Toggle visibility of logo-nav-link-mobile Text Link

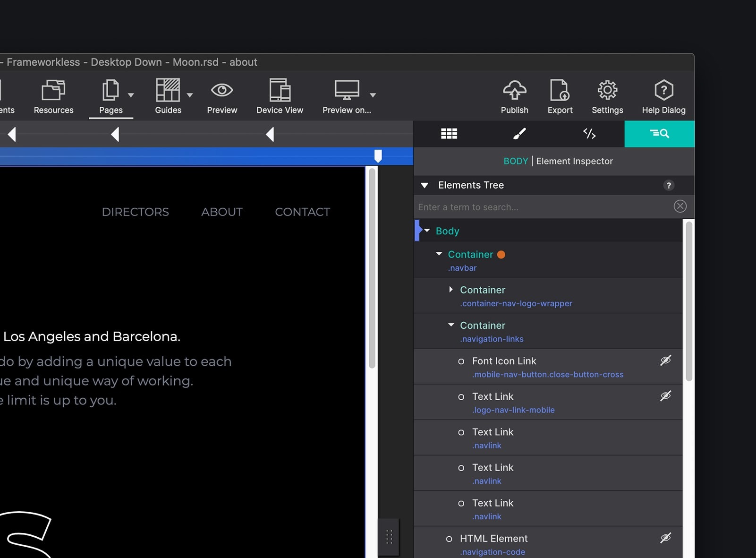point(665,396)
